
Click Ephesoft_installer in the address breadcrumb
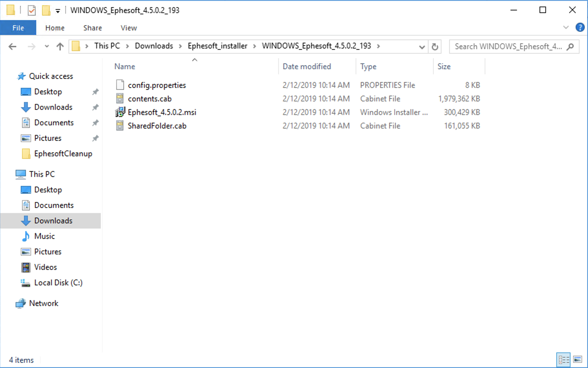tap(218, 46)
